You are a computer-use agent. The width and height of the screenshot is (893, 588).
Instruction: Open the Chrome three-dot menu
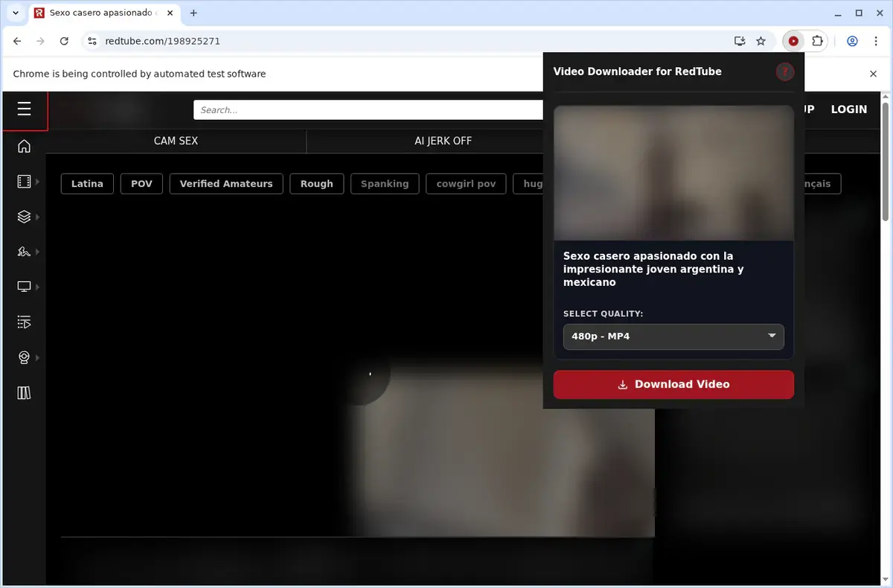coord(876,41)
